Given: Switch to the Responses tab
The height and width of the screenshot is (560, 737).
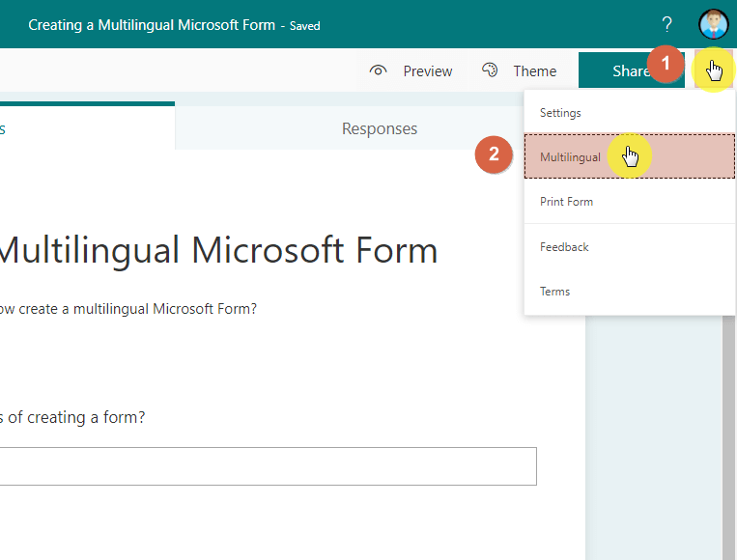Looking at the screenshot, I should click(380, 128).
